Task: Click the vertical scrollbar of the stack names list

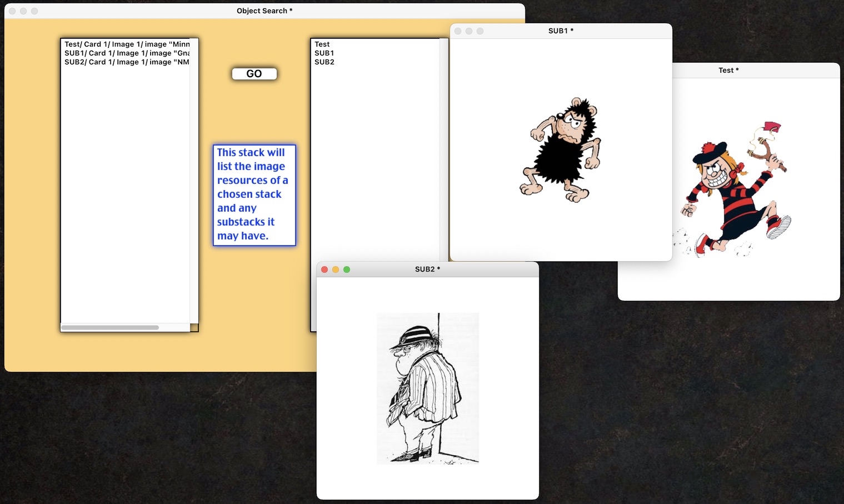Action: (x=444, y=150)
